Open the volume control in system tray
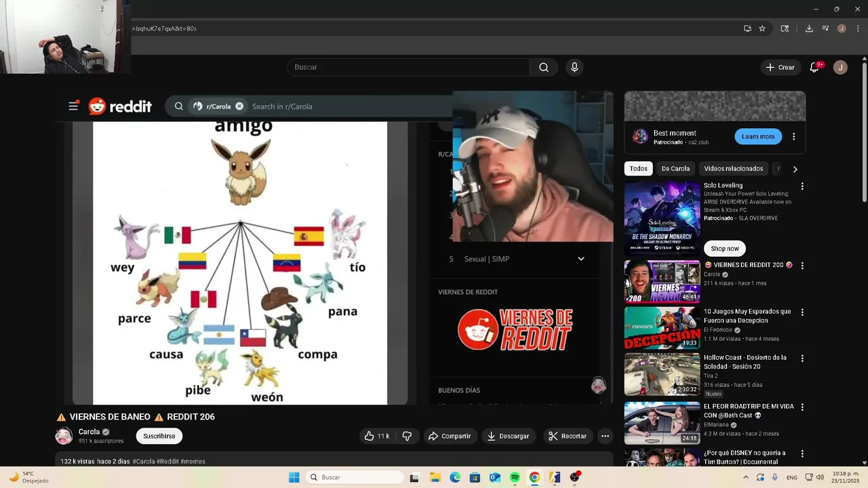The width and height of the screenshot is (868, 488). tap(820, 477)
